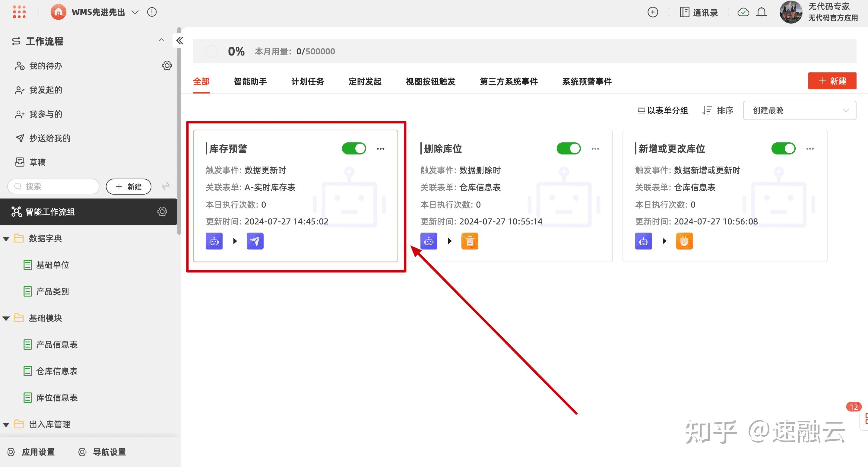
Task: Click the orange 新建 button
Action: pyautogui.click(x=832, y=81)
